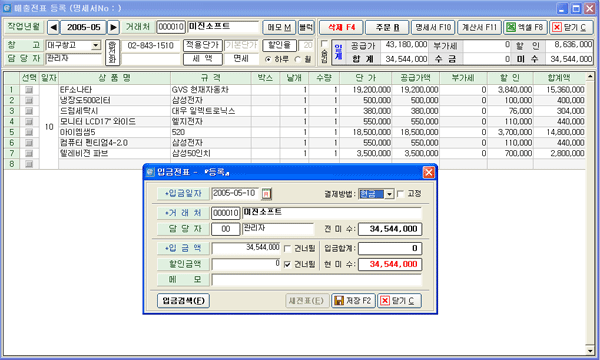Screen dimensions: 600x360
Task: Click the 닫기 C button in the dialog
Action: point(399,301)
